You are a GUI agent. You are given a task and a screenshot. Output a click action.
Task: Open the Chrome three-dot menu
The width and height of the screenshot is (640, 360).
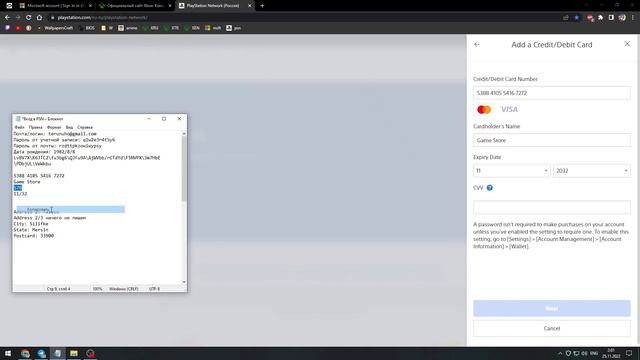[x=633, y=18]
